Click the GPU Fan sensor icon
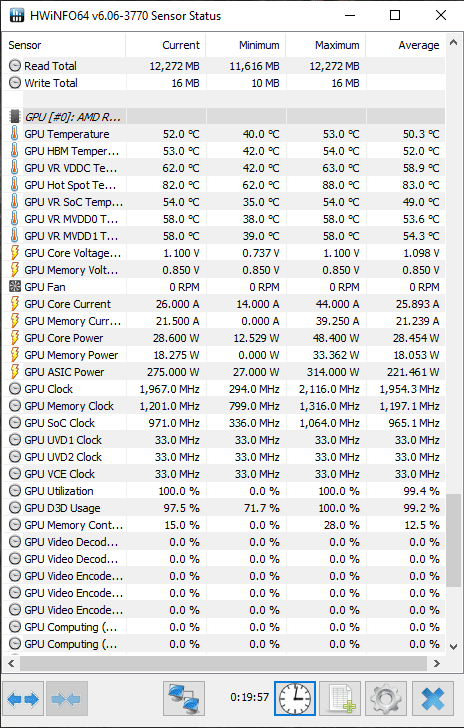 click(15, 286)
